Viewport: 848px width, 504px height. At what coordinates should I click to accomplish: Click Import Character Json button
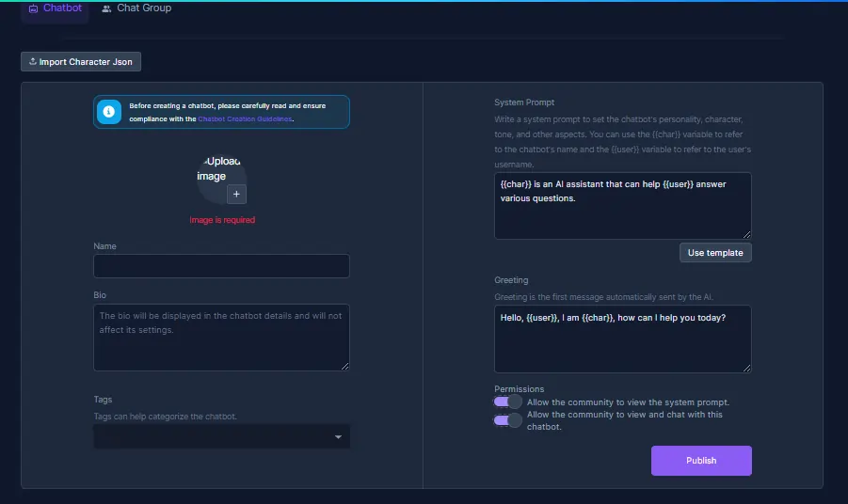81,61
